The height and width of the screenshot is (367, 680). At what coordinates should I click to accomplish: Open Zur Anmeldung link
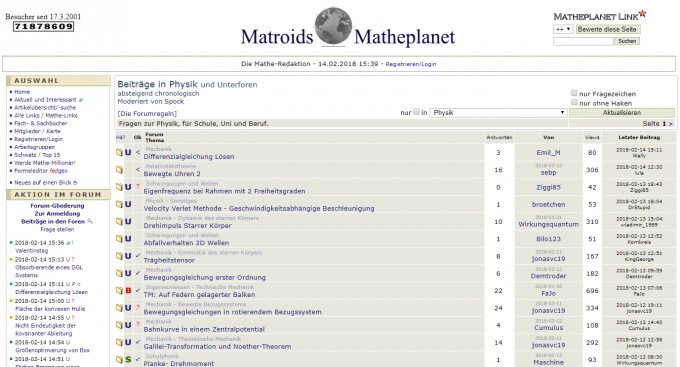click(57, 213)
